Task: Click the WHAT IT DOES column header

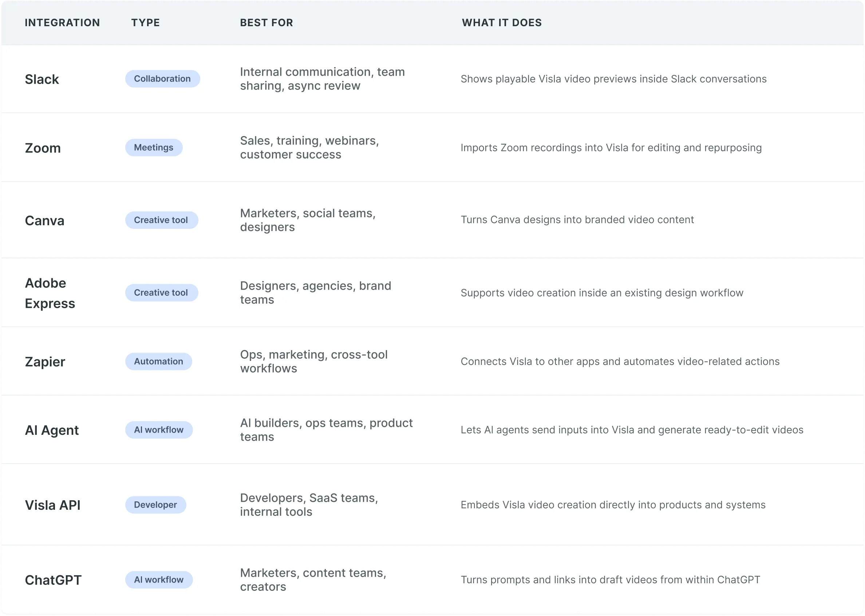Action: 502,23
